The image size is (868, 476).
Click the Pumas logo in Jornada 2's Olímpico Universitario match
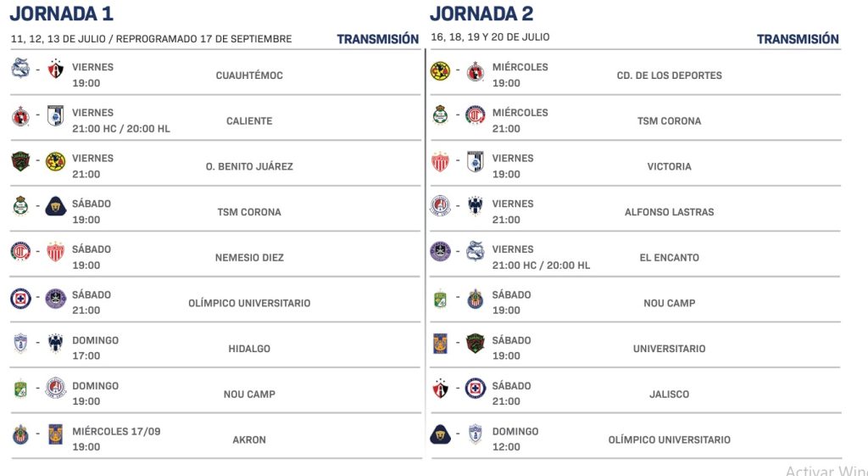[440, 435]
